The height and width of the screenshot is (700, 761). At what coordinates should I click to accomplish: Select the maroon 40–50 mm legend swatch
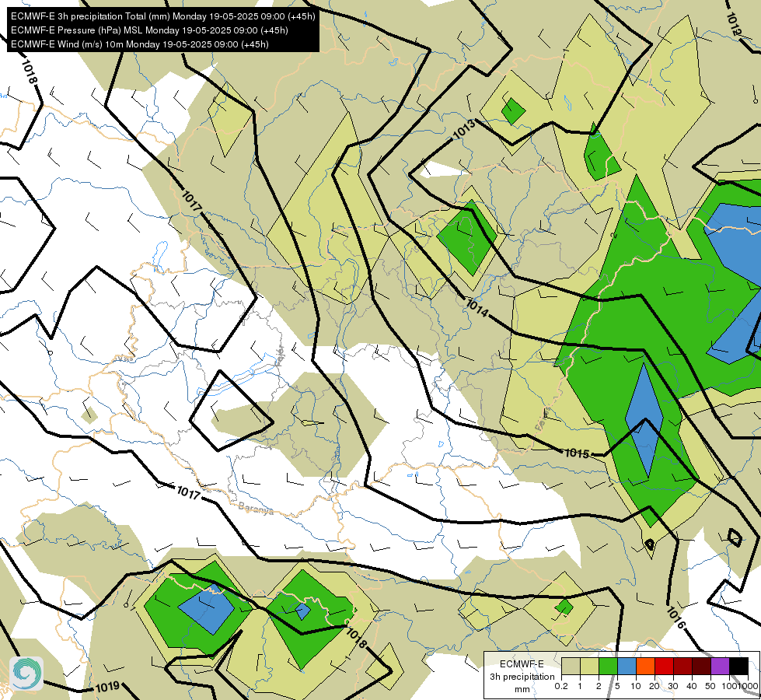[701, 666]
